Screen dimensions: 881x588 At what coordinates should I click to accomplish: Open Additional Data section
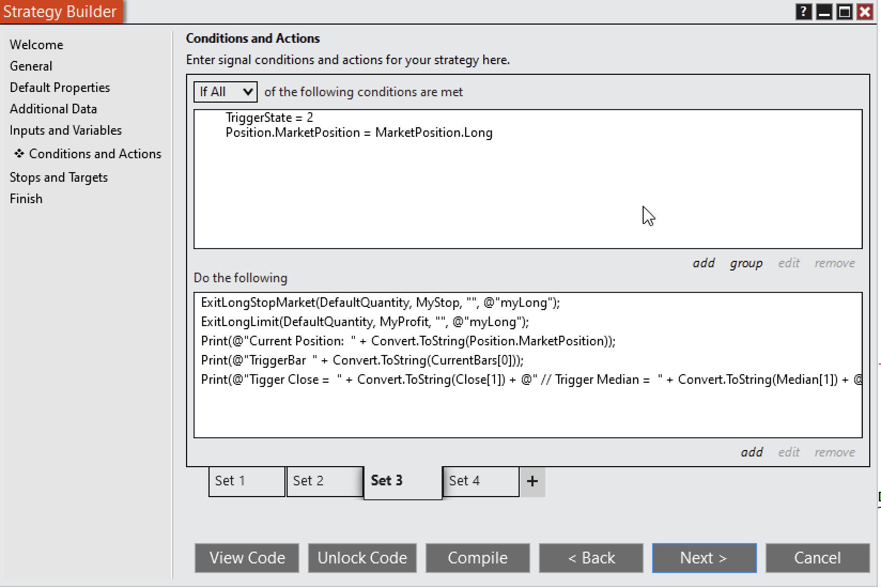[53, 109]
